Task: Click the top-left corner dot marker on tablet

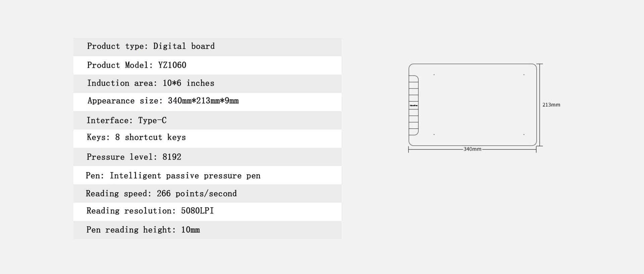Action: tap(434, 75)
